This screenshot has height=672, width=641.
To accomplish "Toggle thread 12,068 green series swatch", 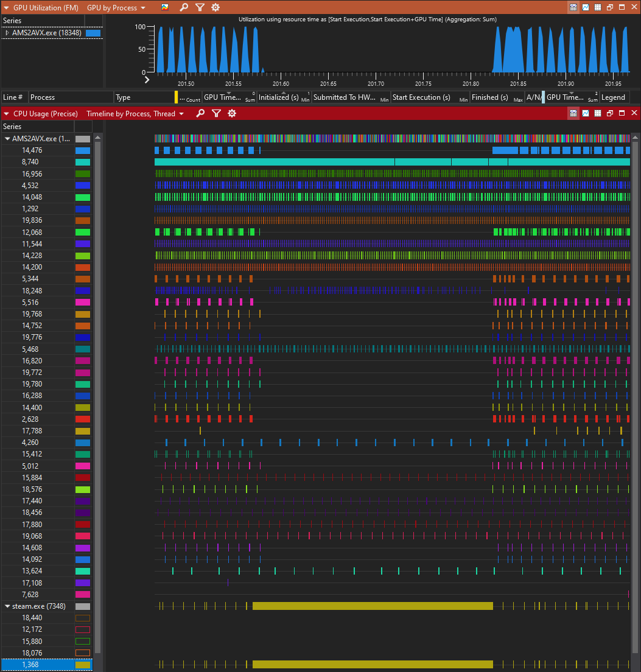I will (x=83, y=233).
